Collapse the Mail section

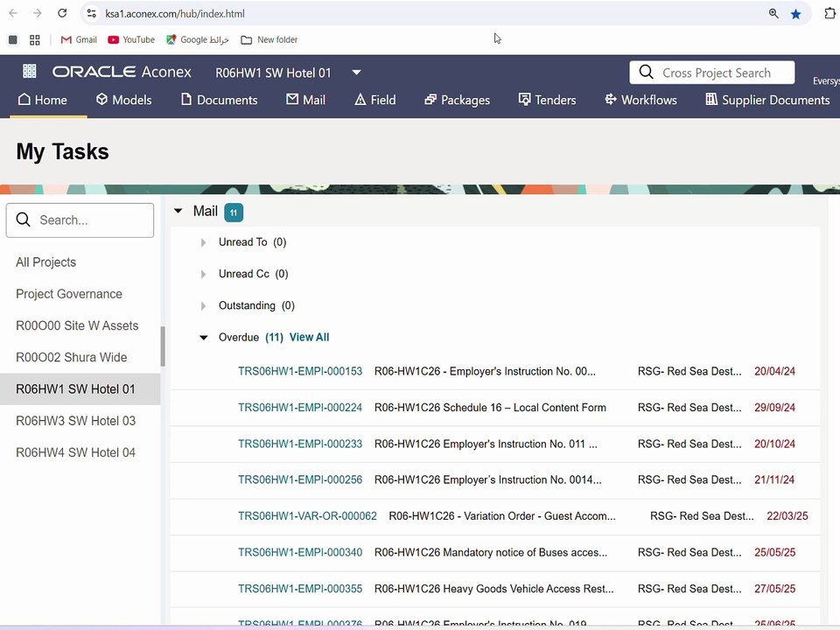tap(178, 211)
